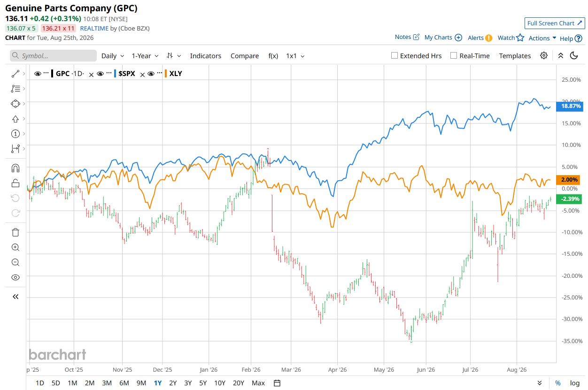This screenshot has height=390, width=588.
Task: Open Templates
Action: pos(515,55)
